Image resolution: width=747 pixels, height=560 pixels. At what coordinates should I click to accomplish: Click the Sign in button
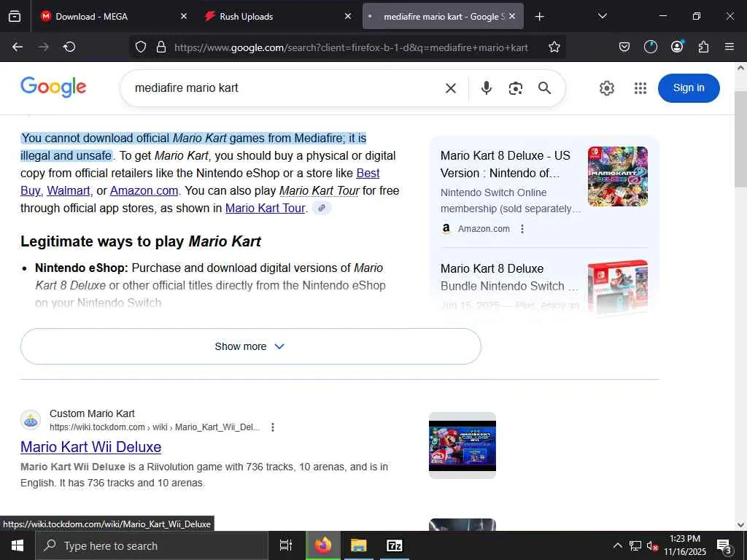[689, 88]
